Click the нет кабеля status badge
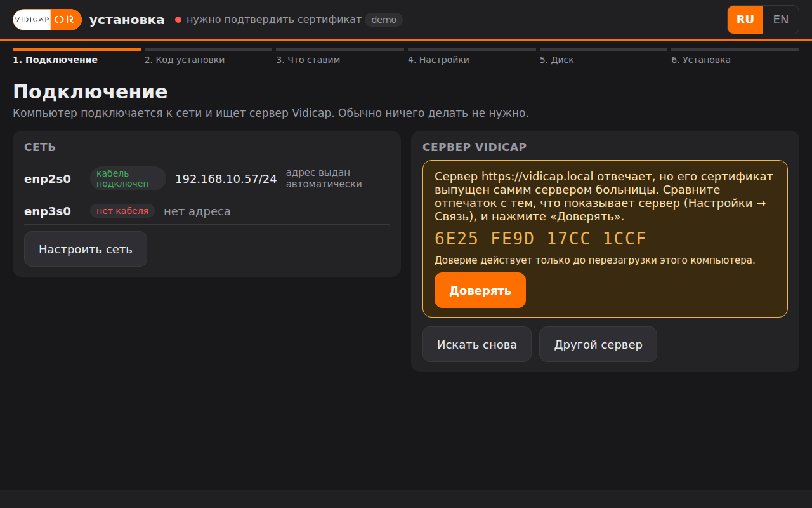 (122, 211)
